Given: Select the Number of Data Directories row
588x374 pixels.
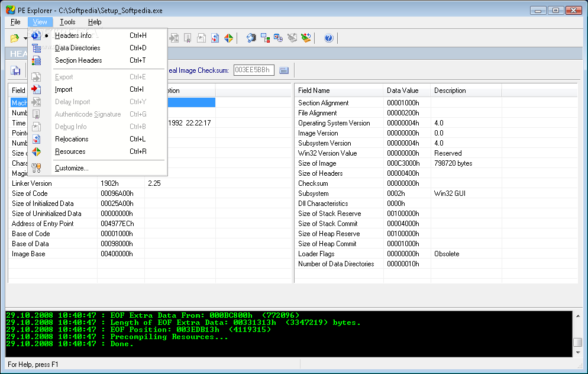Looking at the screenshot, I should click(x=436, y=264).
